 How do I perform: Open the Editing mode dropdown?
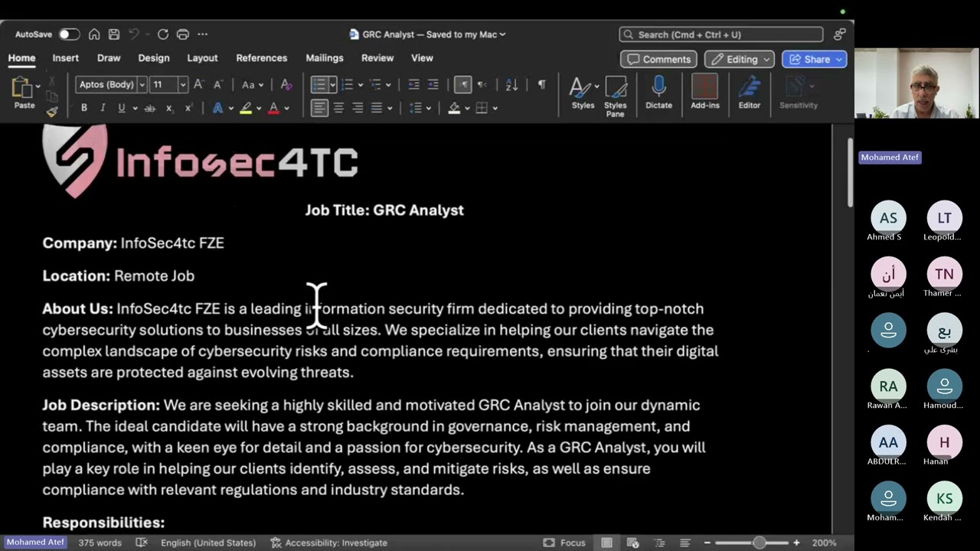(x=740, y=60)
